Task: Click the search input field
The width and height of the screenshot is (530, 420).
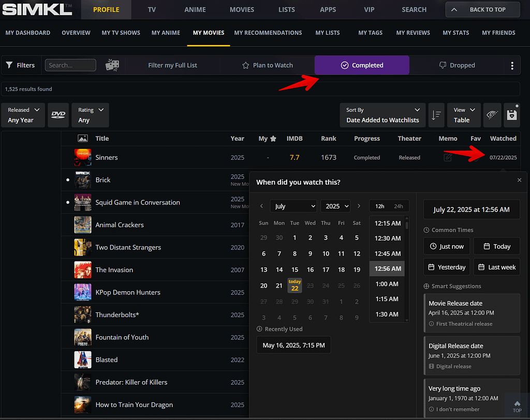Action: 70,65
